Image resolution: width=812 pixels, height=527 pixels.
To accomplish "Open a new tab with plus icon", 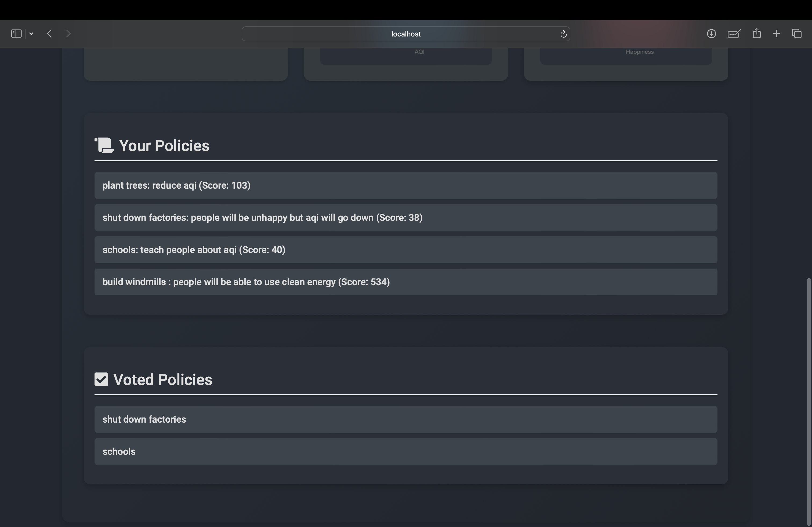I will [x=776, y=33].
